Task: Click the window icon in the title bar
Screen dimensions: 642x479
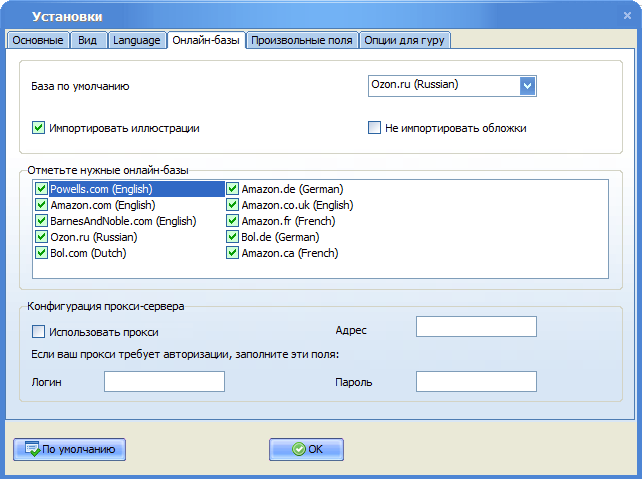Action: click(x=16, y=16)
